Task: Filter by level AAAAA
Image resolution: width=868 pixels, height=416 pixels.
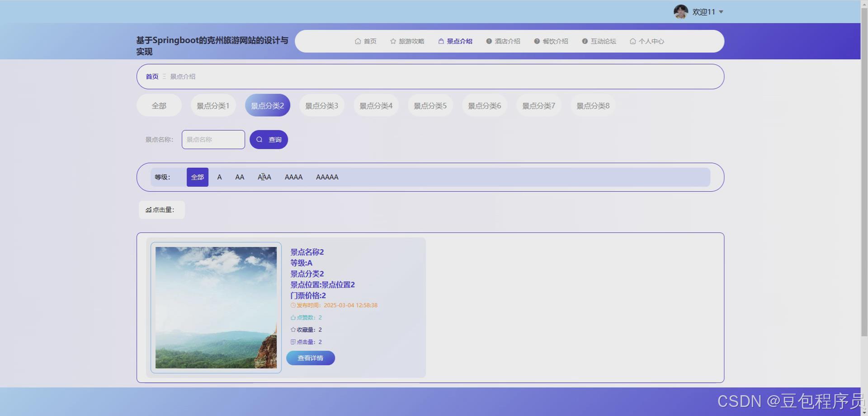Action: pyautogui.click(x=327, y=177)
